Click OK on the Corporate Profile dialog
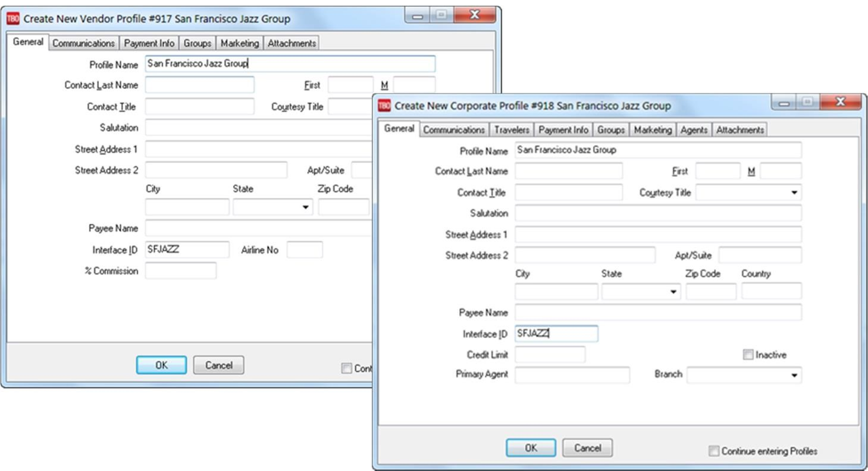 point(531,448)
